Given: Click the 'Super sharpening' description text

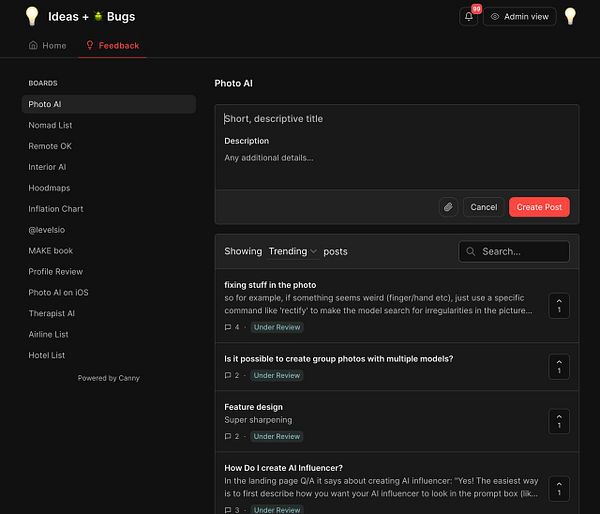Looking at the screenshot, I should coord(258,420).
